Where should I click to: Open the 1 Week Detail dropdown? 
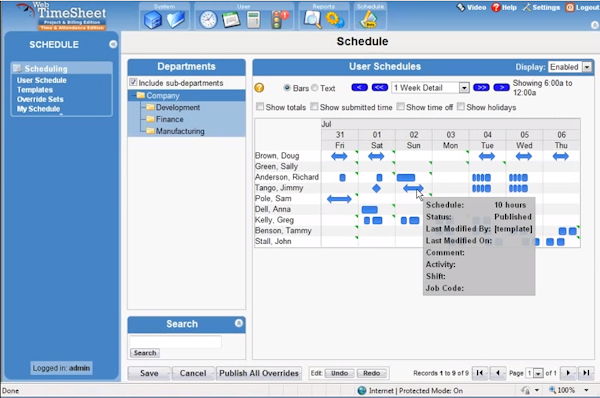pyautogui.click(x=464, y=88)
